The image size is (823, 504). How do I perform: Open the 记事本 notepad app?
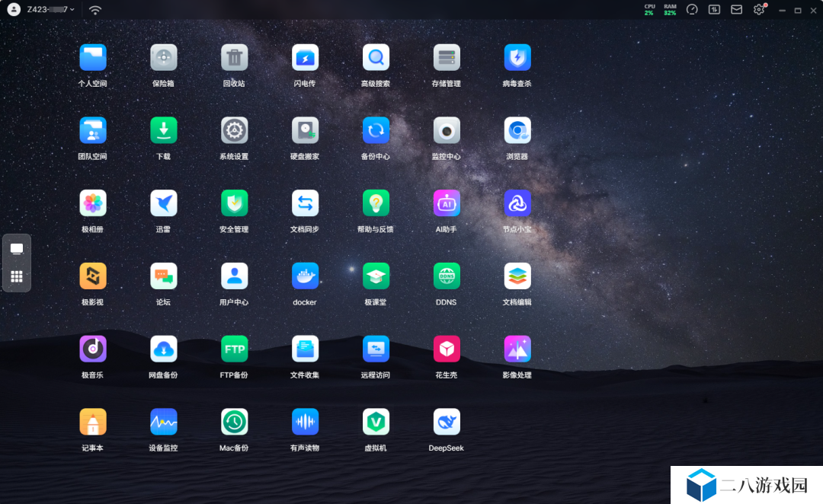coord(93,423)
